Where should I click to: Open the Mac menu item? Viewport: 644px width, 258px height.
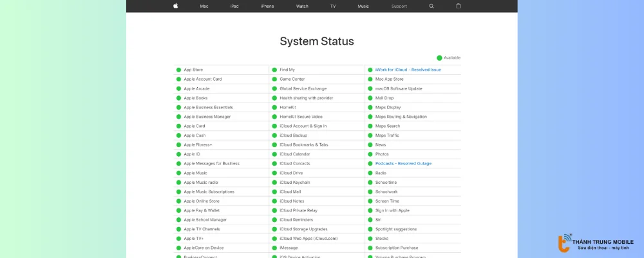pos(204,6)
